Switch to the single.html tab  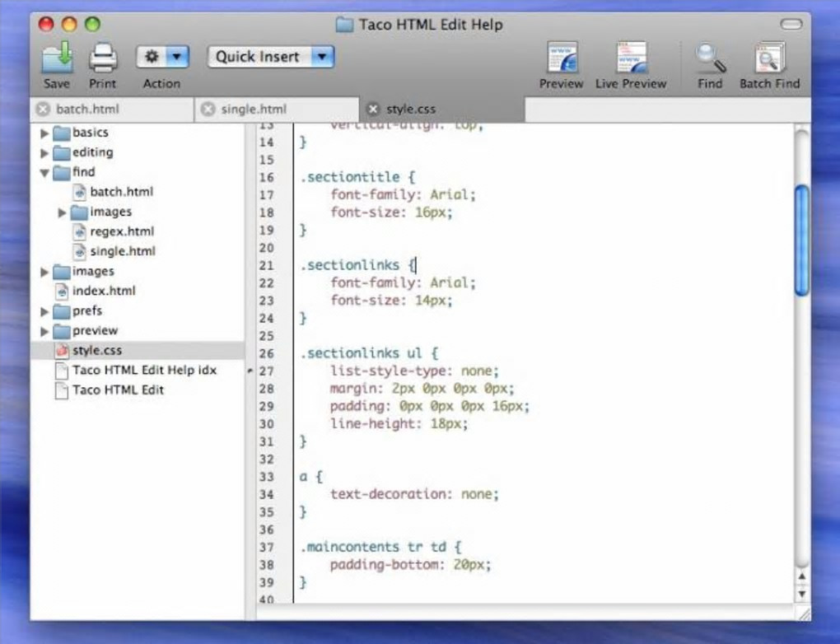click(254, 109)
